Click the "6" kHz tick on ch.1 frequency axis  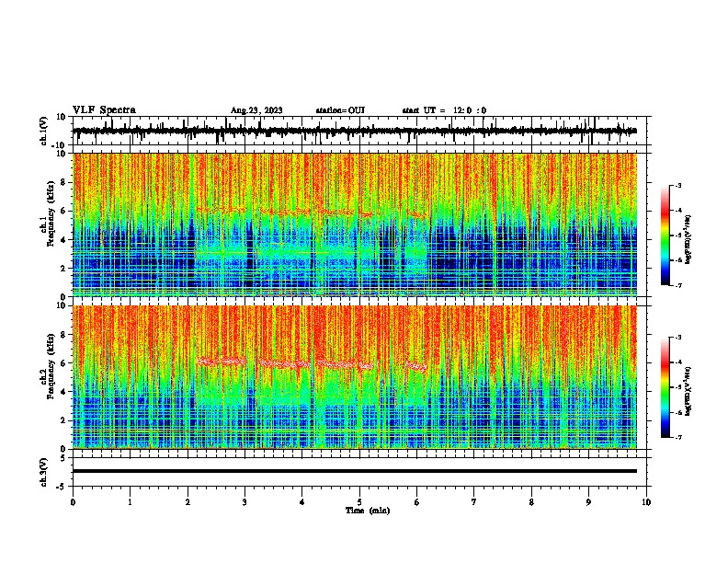pyautogui.click(x=64, y=211)
